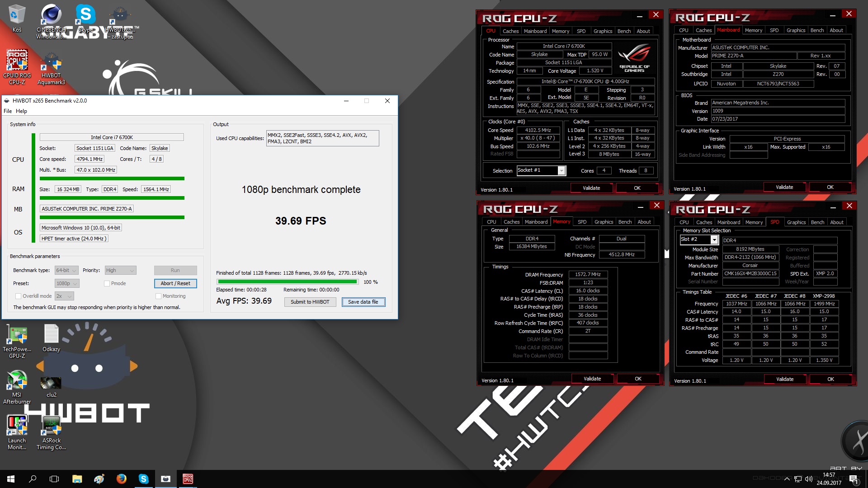The image size is (868, 488).
Task: Open the Odkazy document icon
Action: pyautogui.click(x=51, y=338)
